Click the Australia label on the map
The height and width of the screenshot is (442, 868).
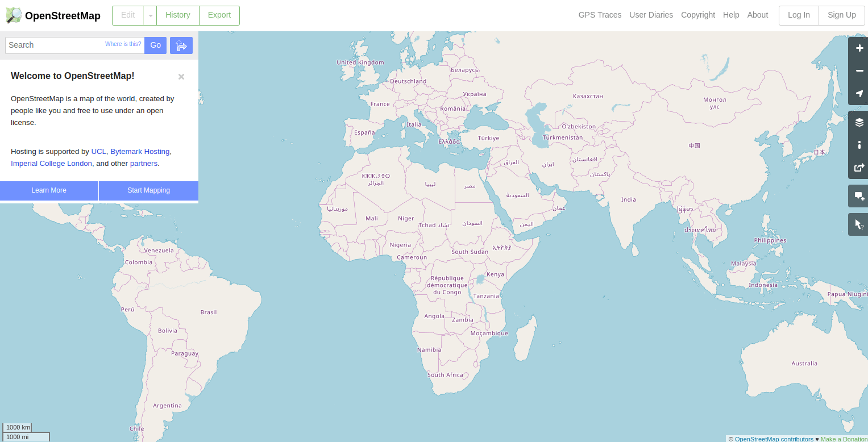[804, 364]
